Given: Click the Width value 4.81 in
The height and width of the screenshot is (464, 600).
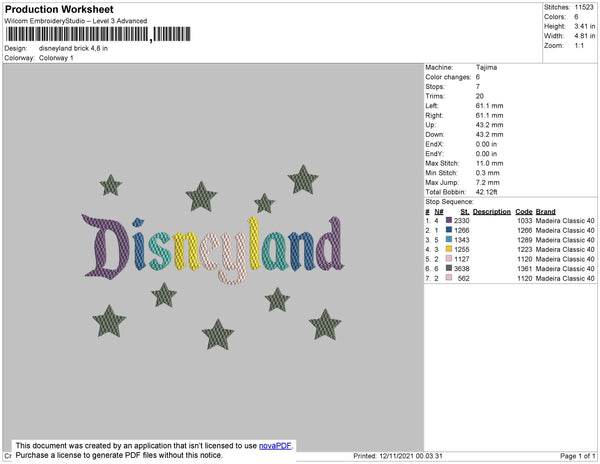Looking at the screenshot, I should 584,36.
